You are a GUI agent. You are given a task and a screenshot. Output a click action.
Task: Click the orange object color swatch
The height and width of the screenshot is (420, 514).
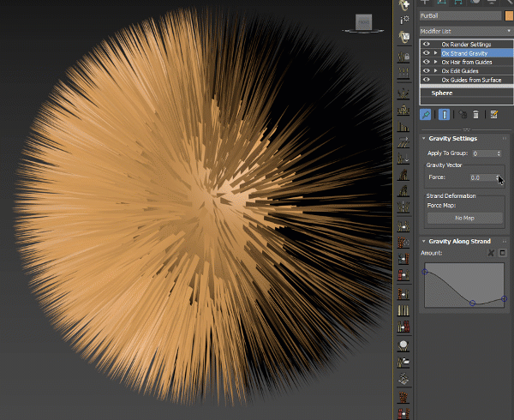[508, 15]
